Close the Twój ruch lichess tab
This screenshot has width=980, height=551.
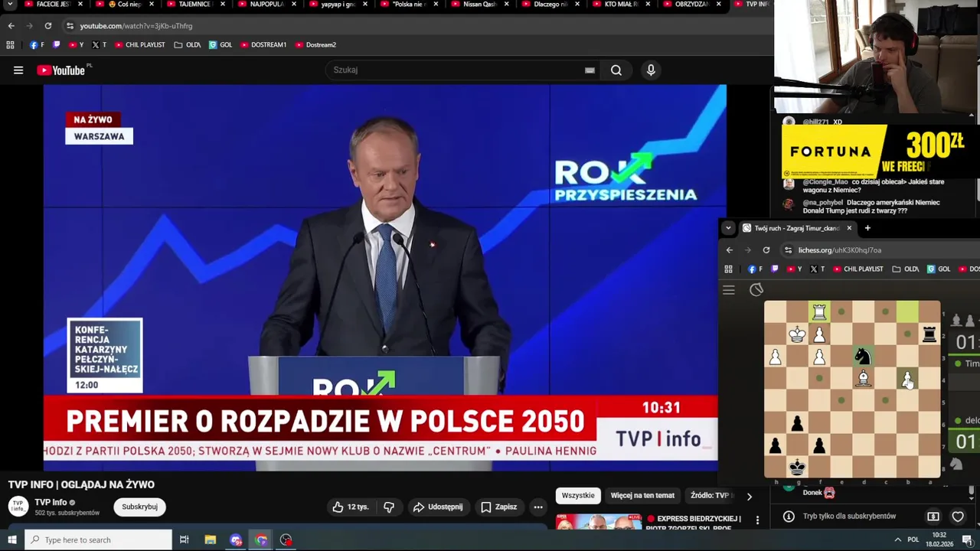coord(849,228)
